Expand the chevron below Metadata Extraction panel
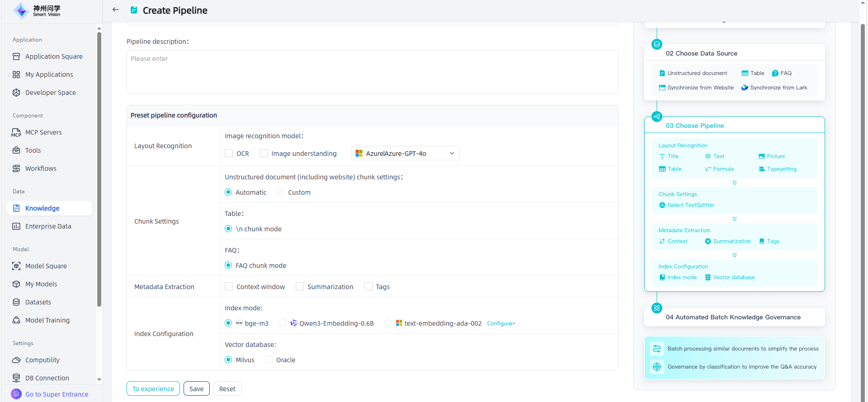The image size is (868, 402). click(735, 255)
